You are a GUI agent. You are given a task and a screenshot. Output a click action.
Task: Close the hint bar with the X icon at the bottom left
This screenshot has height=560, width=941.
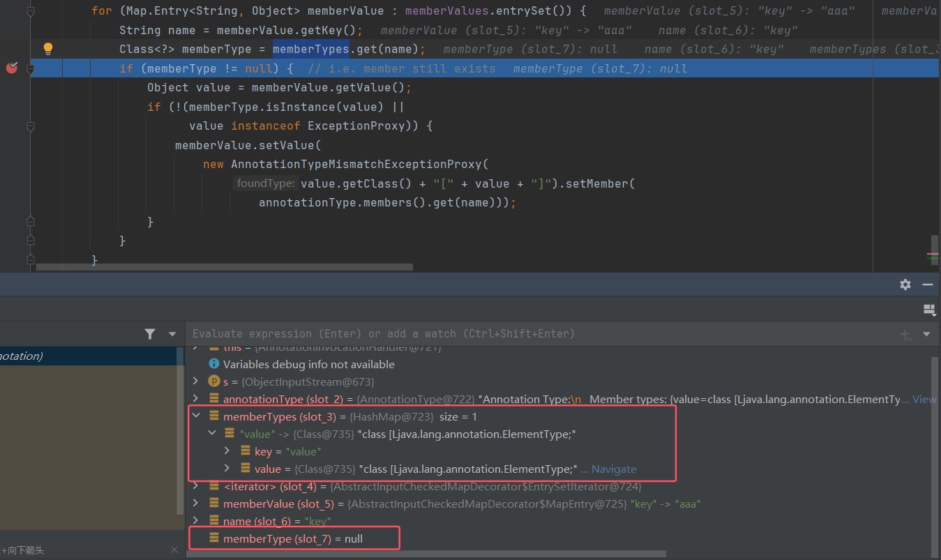coord(174,550)
